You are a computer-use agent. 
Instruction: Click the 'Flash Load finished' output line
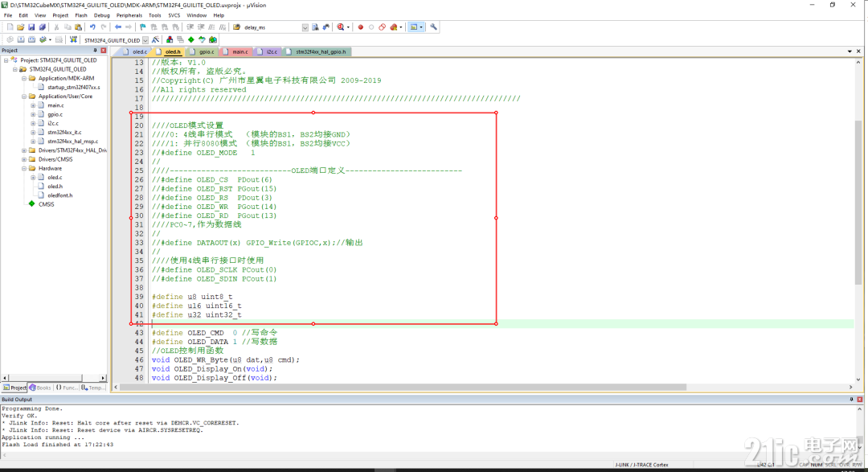(58, 445)
